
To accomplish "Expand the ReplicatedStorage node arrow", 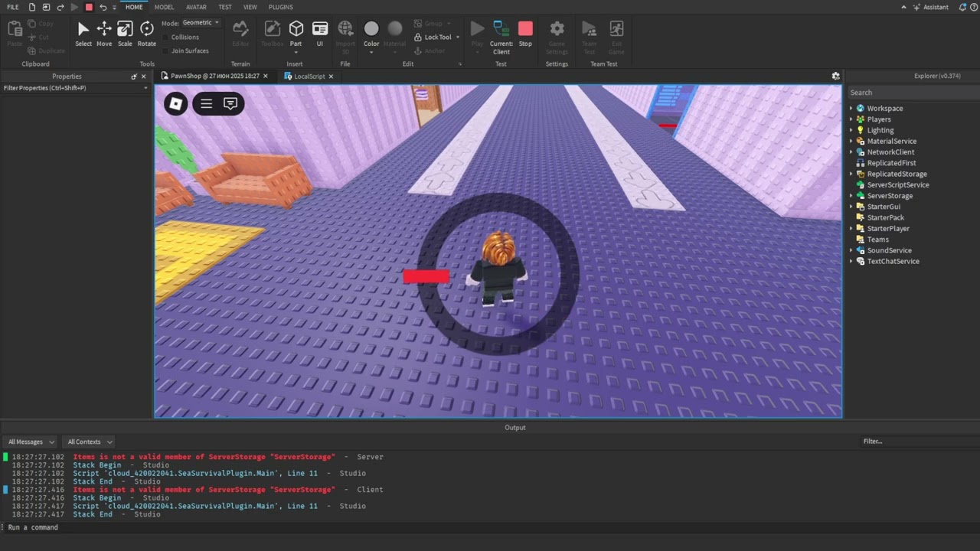I will [851, 174].
